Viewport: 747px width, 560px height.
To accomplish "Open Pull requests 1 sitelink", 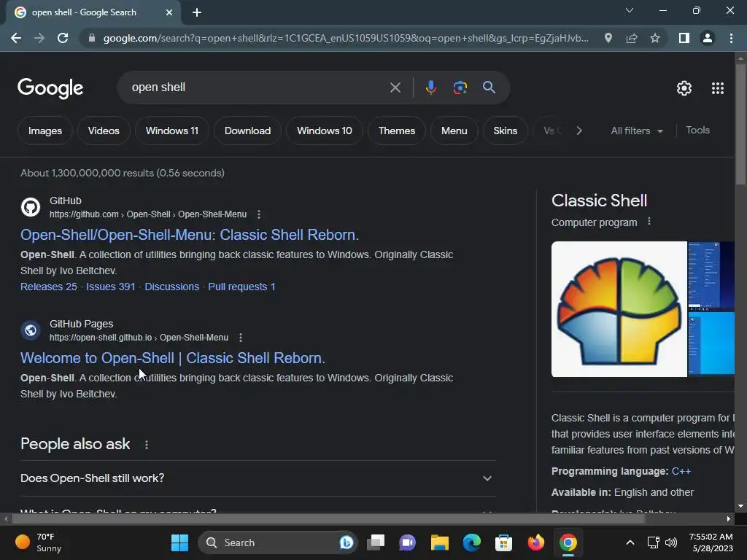I will [x=241, y=287].
